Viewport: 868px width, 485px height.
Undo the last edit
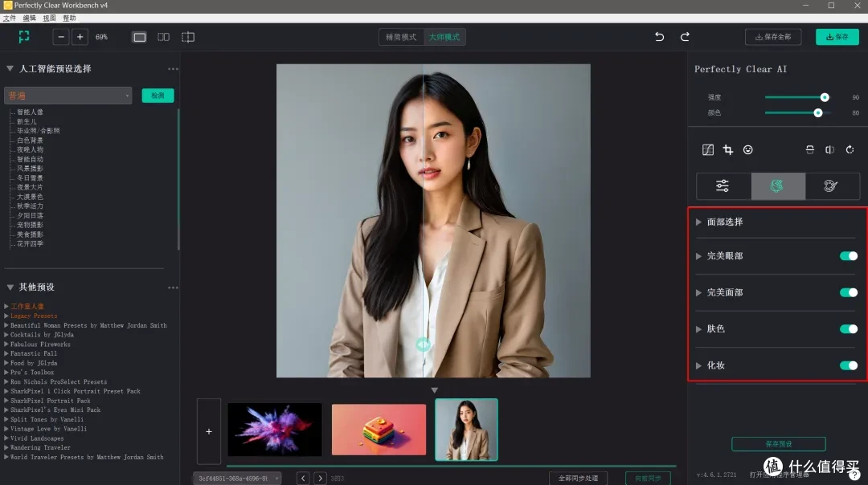(x=659, y=37)
